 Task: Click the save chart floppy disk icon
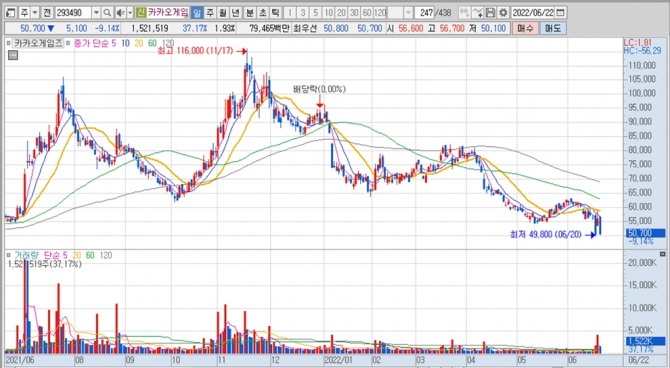(491, 13)
